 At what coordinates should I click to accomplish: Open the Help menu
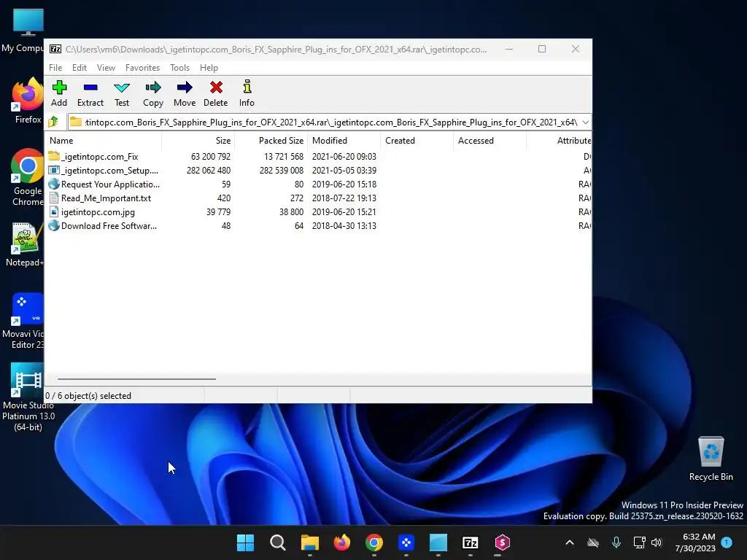click(x=209, y=68)
